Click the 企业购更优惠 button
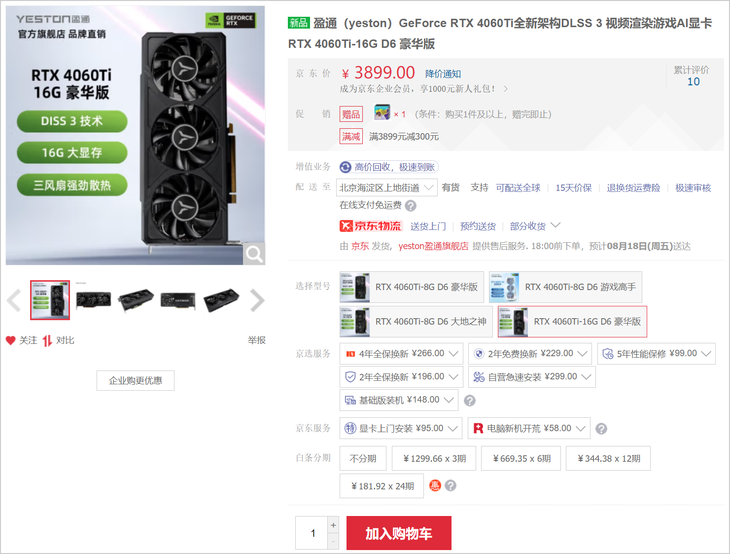The image size is (730, 554). point(135,380)
